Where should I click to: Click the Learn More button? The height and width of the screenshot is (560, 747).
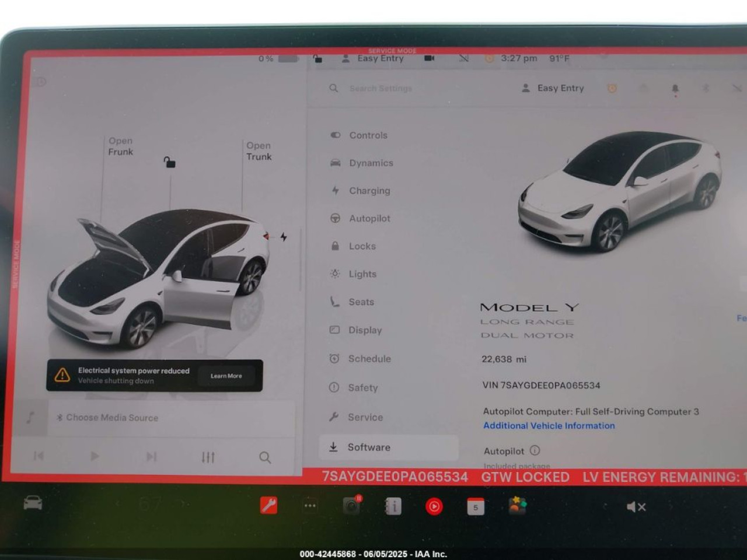[x=226, y=376]
